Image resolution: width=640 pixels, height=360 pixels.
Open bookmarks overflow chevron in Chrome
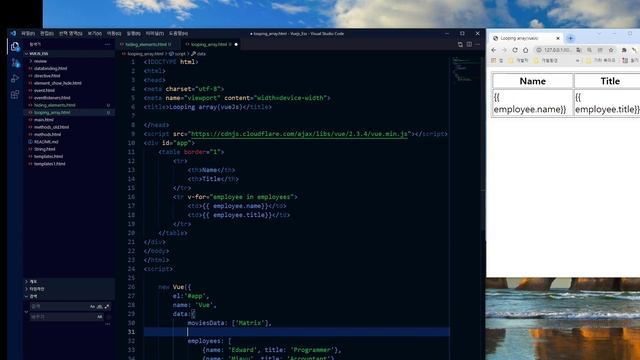(578, 60)
